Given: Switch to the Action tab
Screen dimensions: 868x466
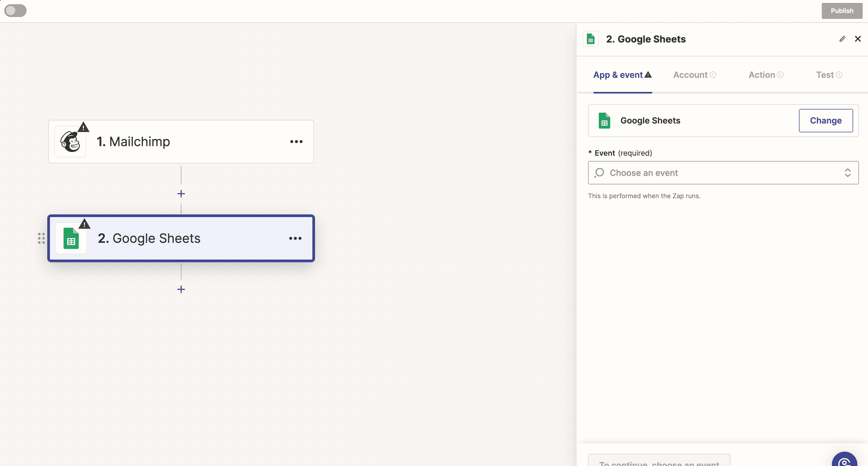Looking at the screenshot, I should click(766, 75).
